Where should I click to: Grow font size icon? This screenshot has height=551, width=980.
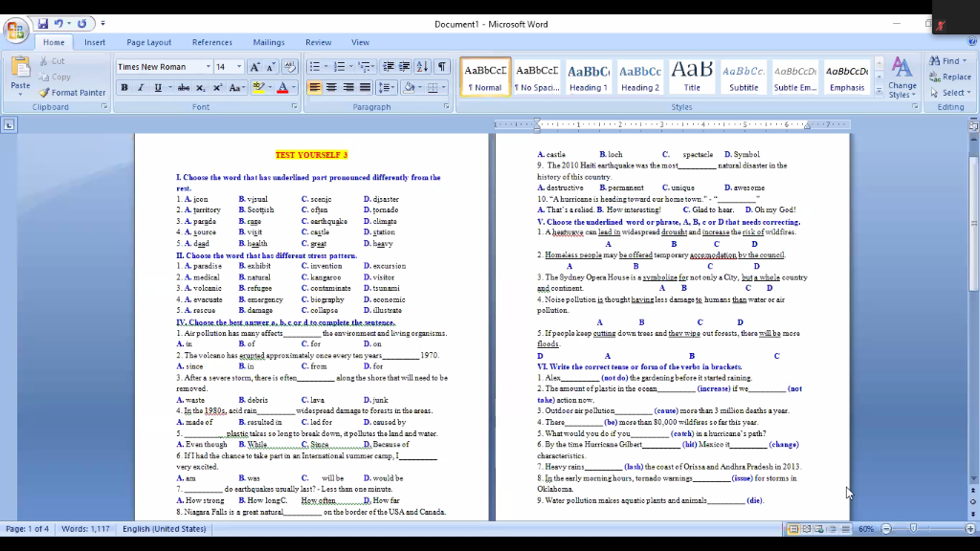pos(255,67)
